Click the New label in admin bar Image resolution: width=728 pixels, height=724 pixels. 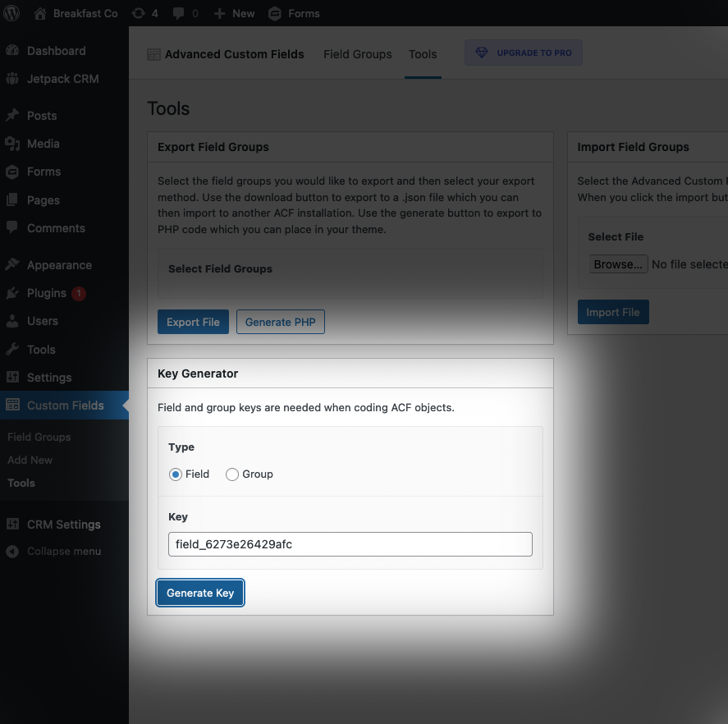[x=243, y=13]
